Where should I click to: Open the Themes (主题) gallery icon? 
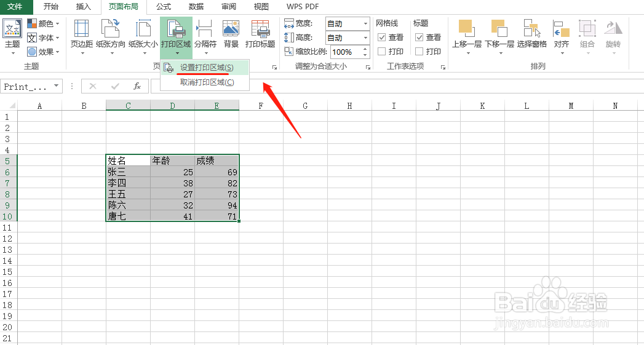[12, 29]
